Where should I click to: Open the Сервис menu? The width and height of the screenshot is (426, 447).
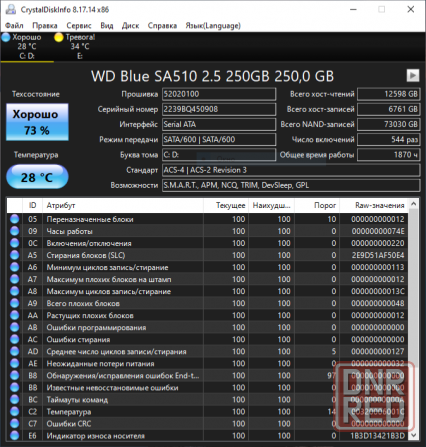pos(79,26)
